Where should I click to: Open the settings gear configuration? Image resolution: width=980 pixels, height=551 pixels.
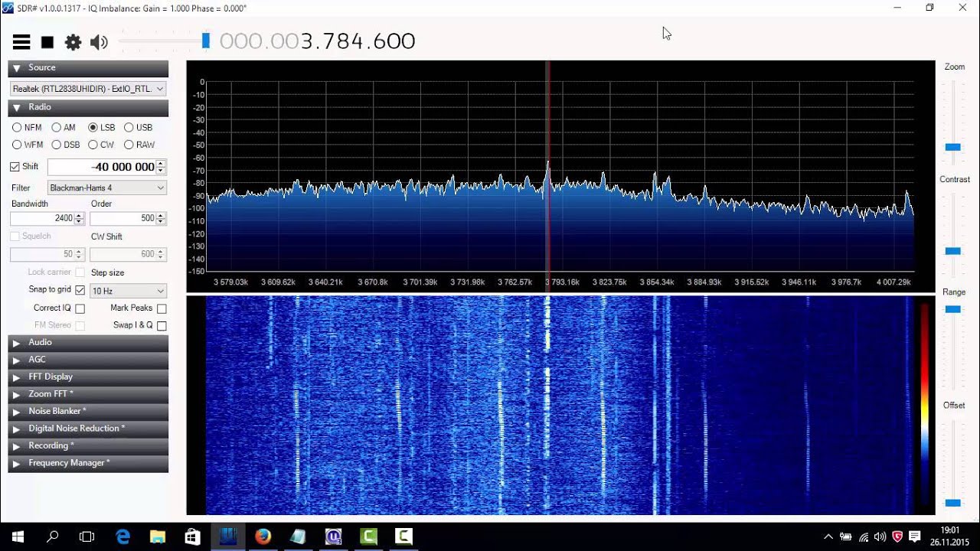tap(73, 42)
